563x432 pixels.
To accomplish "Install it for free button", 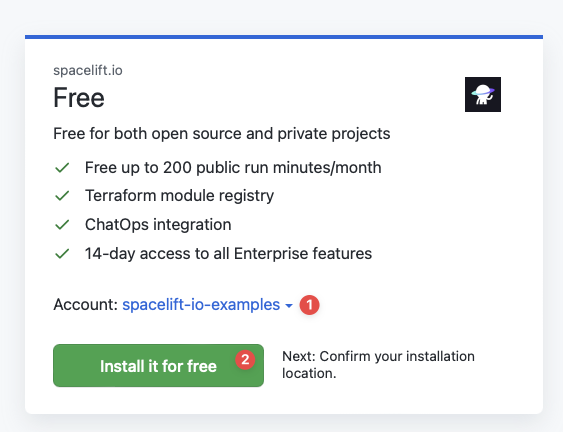I will (158, 366).
